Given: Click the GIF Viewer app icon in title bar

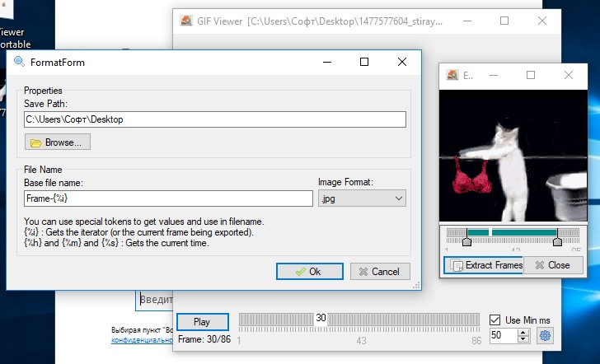Looking at the screenshot, I should point(186,21).
